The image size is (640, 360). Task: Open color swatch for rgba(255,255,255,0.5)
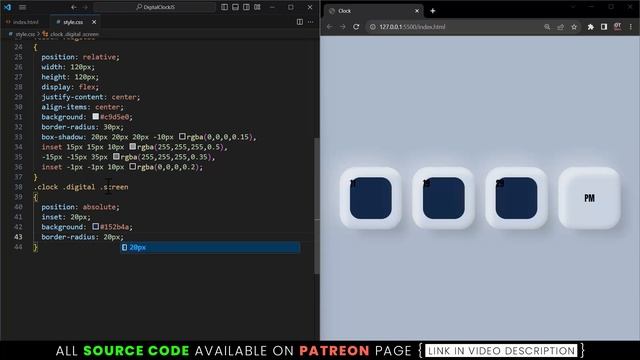click(x=133, y=147)
